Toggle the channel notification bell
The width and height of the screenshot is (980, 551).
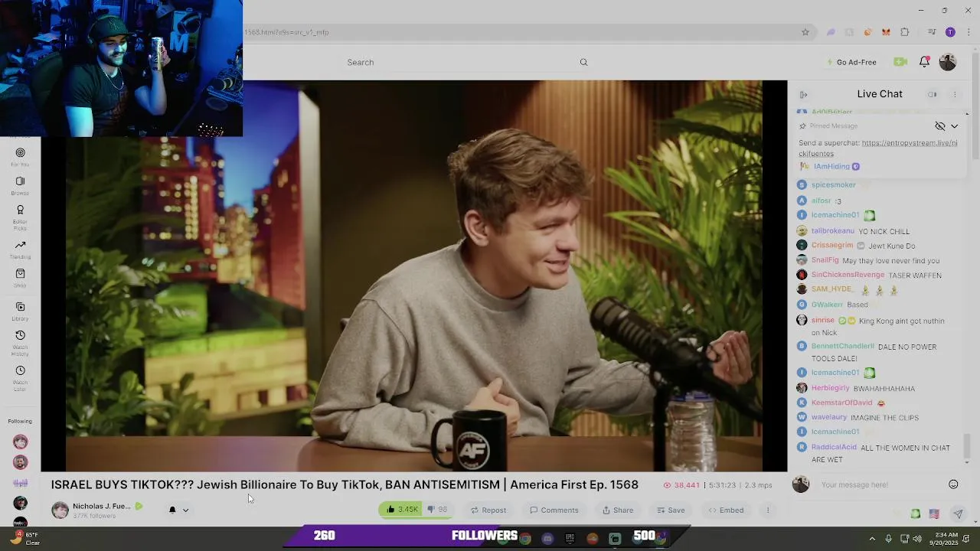pyautogui.click(x=172, y=510)
